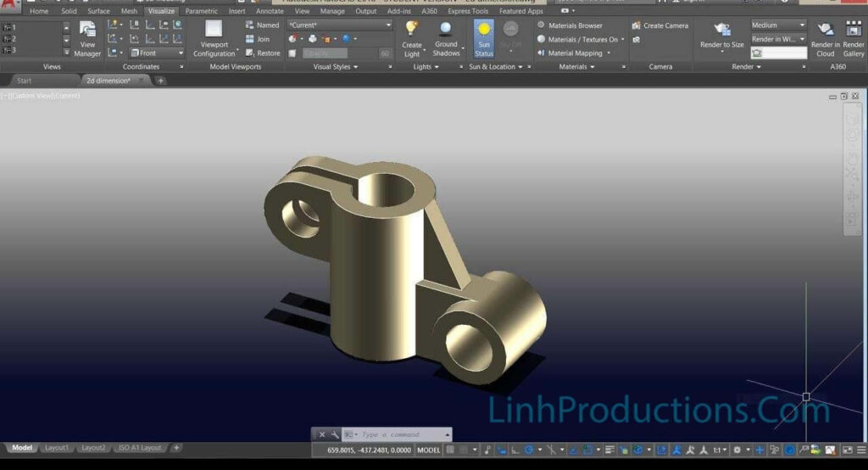Click the command line customize wrench icon
This screenshot has height=470, width=868.
(x=335, y=434)
